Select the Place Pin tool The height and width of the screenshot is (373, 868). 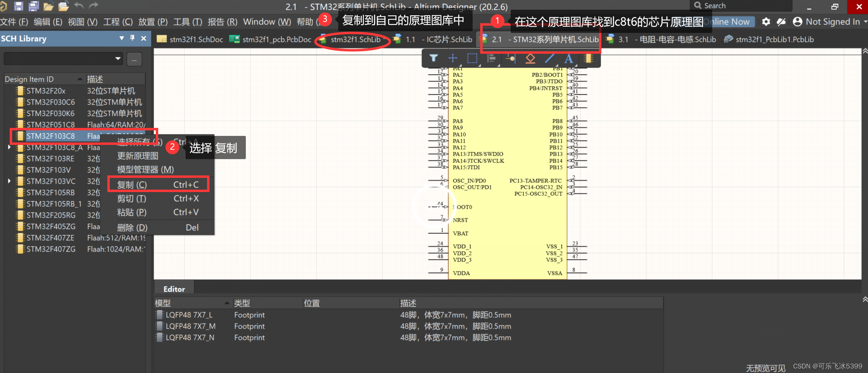tap(510, 59)
